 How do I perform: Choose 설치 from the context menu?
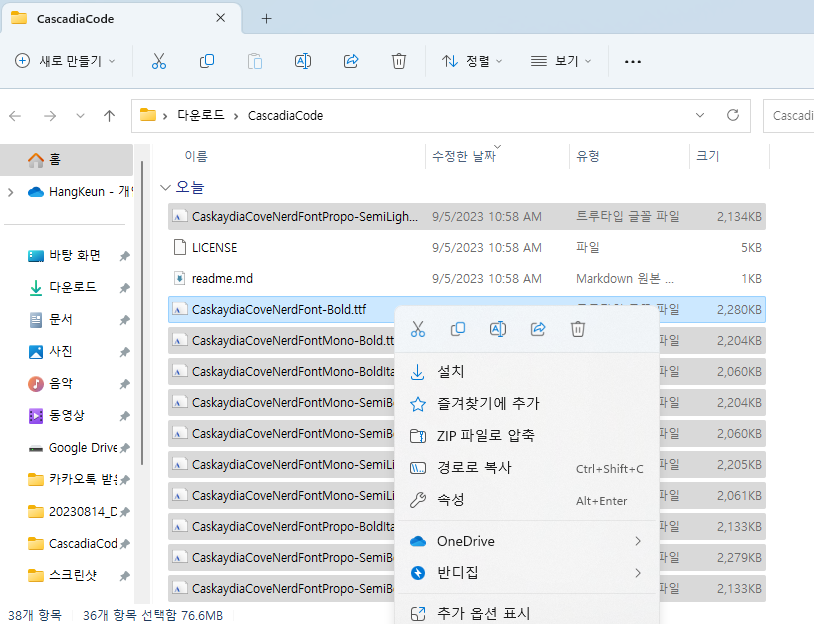[527, 372]
